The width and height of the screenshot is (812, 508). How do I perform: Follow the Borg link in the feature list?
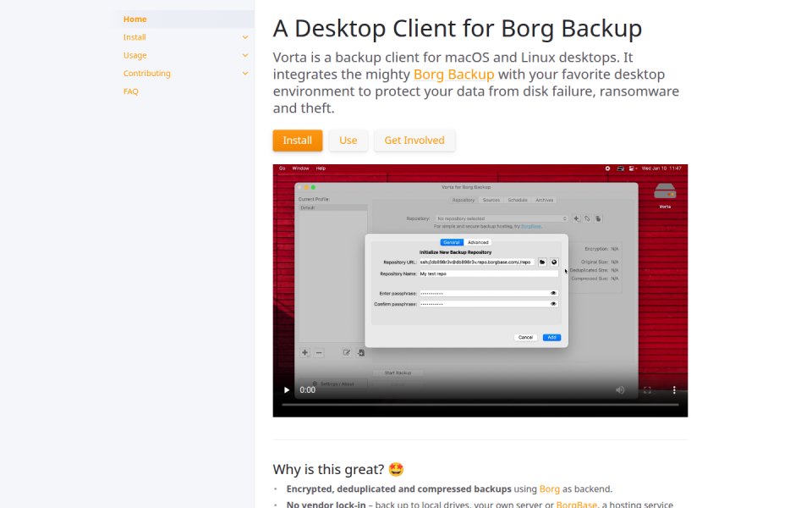click(550, 489)
